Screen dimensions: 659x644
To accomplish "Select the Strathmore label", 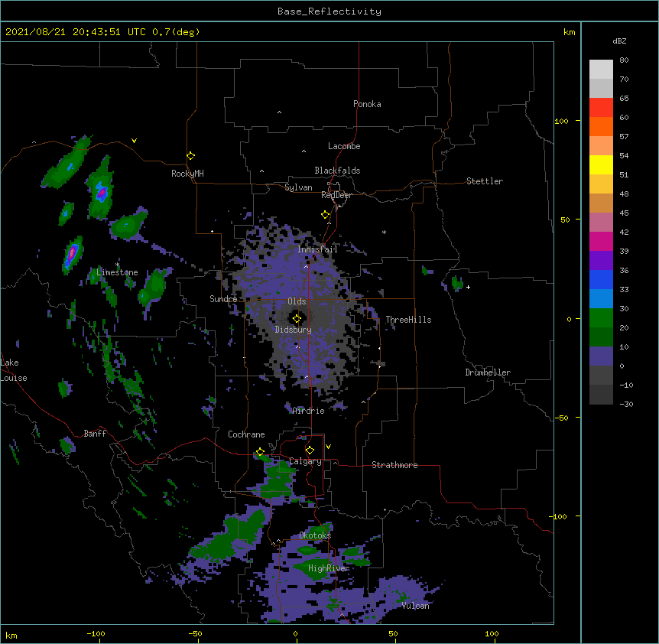I will [x=394, y=465].
